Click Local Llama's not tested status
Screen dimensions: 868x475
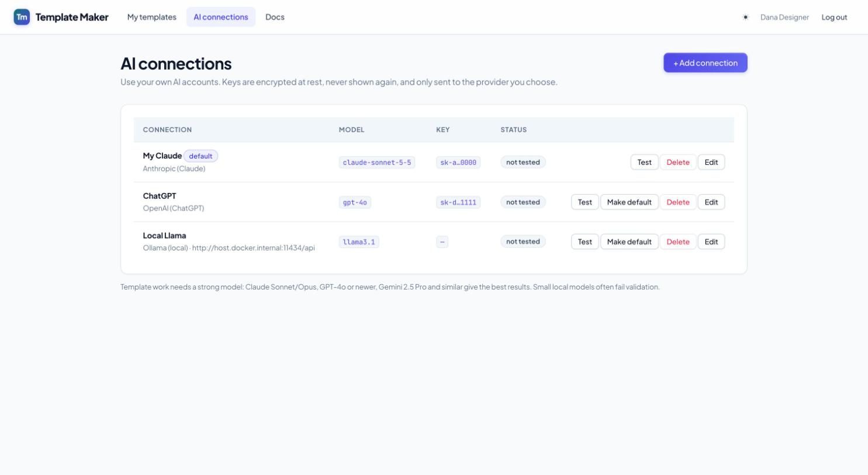[x=523, y=241]
